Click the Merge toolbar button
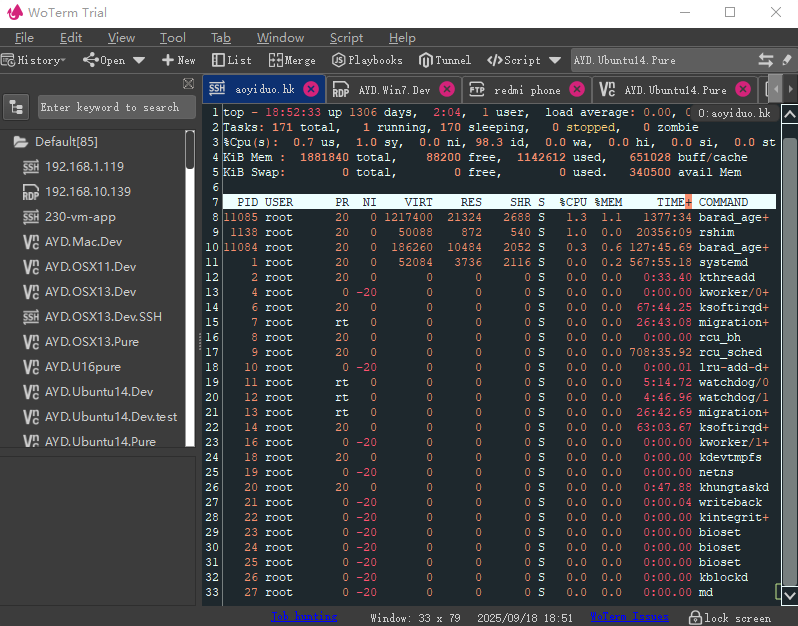This screenshot has height=626, width=798. pos(292,60)
